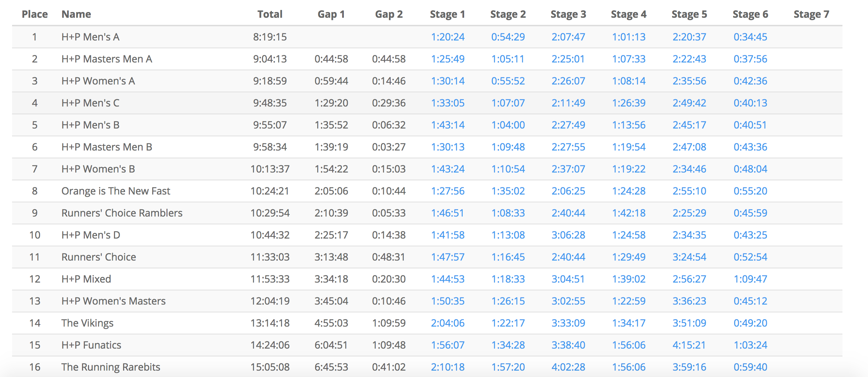The height and width of the screenshot is (377, 868).
Task: Open H+P Men's B Stage 5 time 2:45:17
Action: (x=689, y=125)
